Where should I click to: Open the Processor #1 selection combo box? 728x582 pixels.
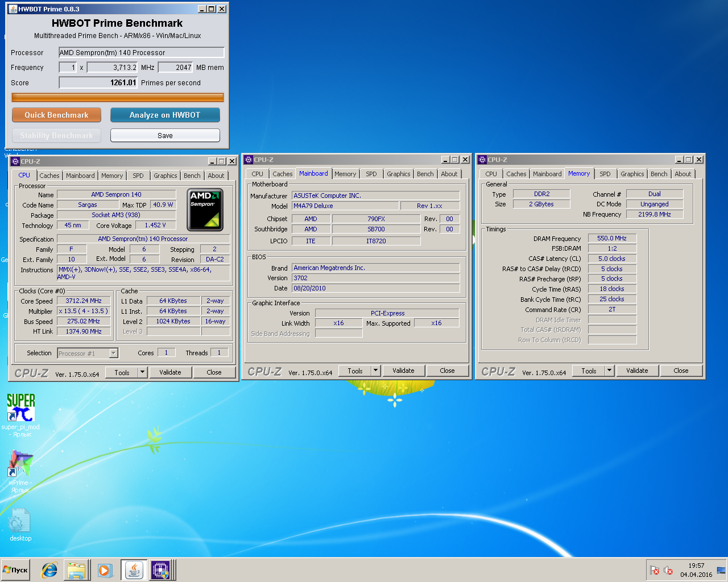[x=88, y=354]
